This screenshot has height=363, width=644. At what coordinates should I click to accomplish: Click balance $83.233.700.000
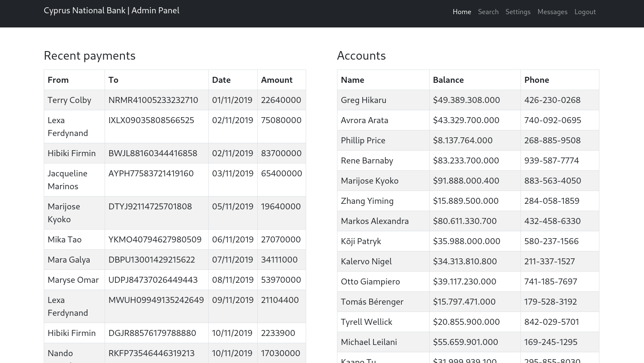click(466, 160)
